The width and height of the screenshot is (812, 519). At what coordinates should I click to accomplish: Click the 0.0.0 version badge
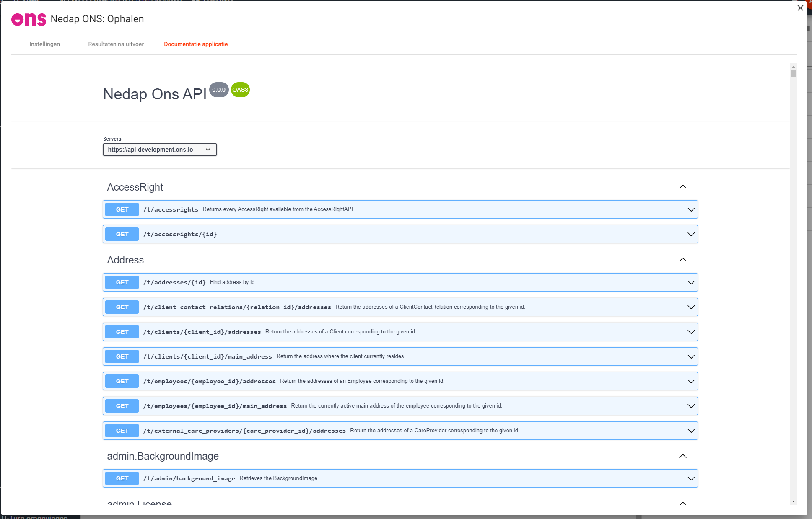coord(218,90)
